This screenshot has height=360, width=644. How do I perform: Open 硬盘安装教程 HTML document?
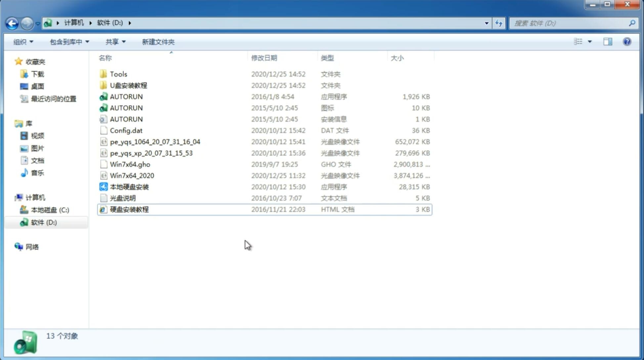click(129, 209)
